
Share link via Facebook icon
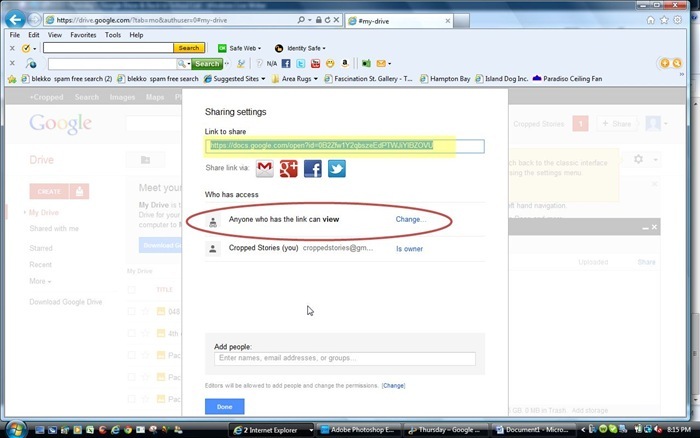[x=312, y=169]
